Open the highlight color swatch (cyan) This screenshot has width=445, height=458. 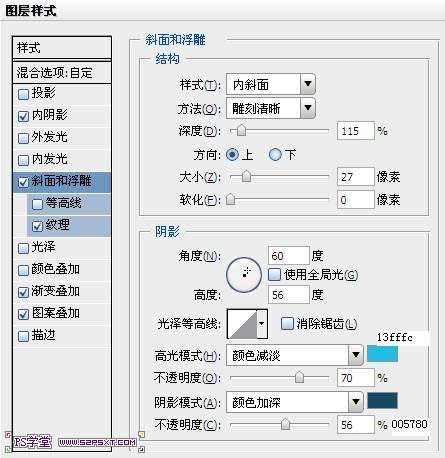click(x=382, y=354)
